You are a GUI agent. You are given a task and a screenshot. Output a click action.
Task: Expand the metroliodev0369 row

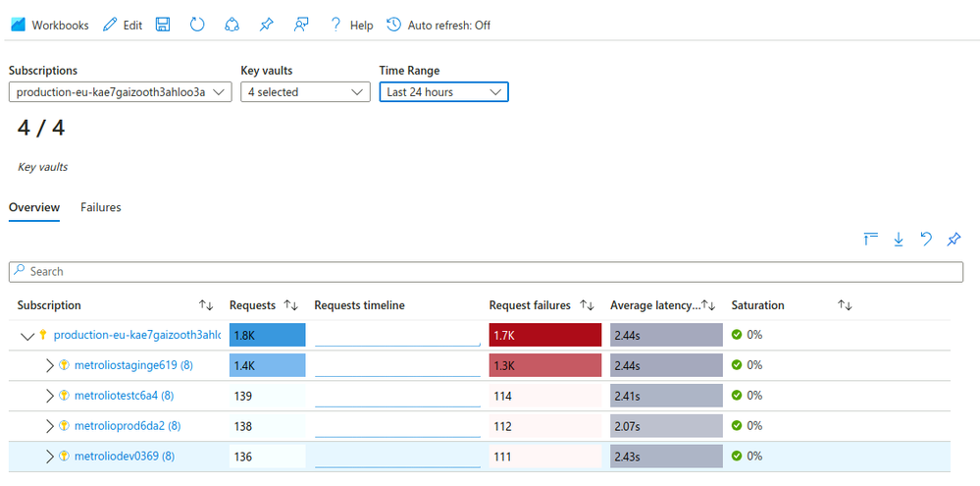pos(50,458)
